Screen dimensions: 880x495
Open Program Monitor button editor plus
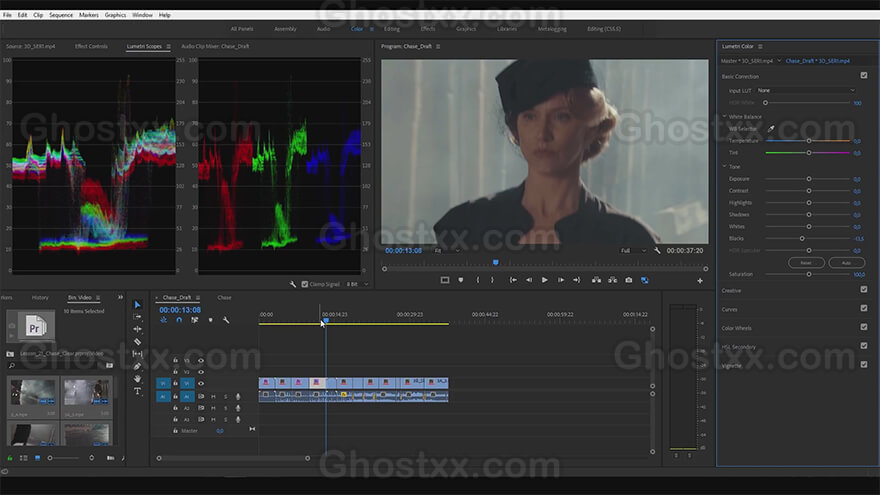pyautogui.click(x=700, y=280)
